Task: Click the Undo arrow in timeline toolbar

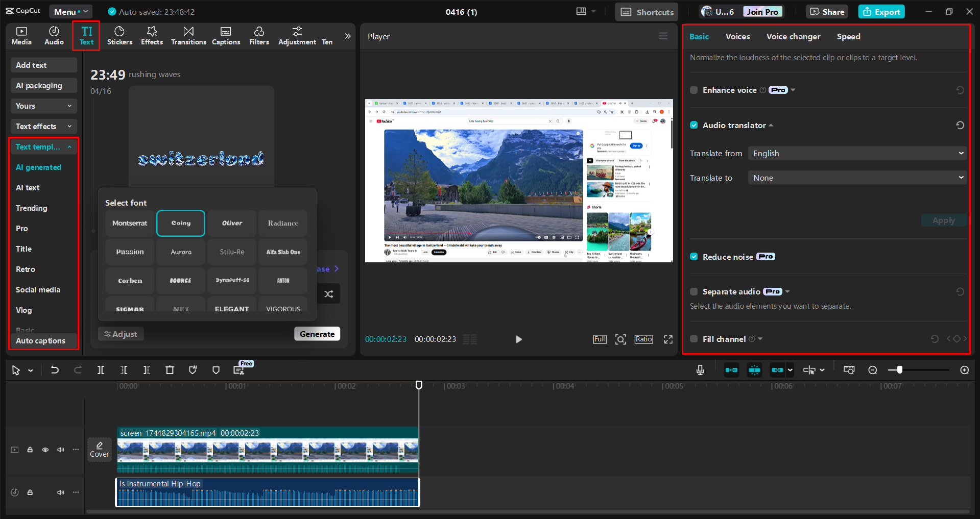Action: pyautogui.click(x=55, y=370)
